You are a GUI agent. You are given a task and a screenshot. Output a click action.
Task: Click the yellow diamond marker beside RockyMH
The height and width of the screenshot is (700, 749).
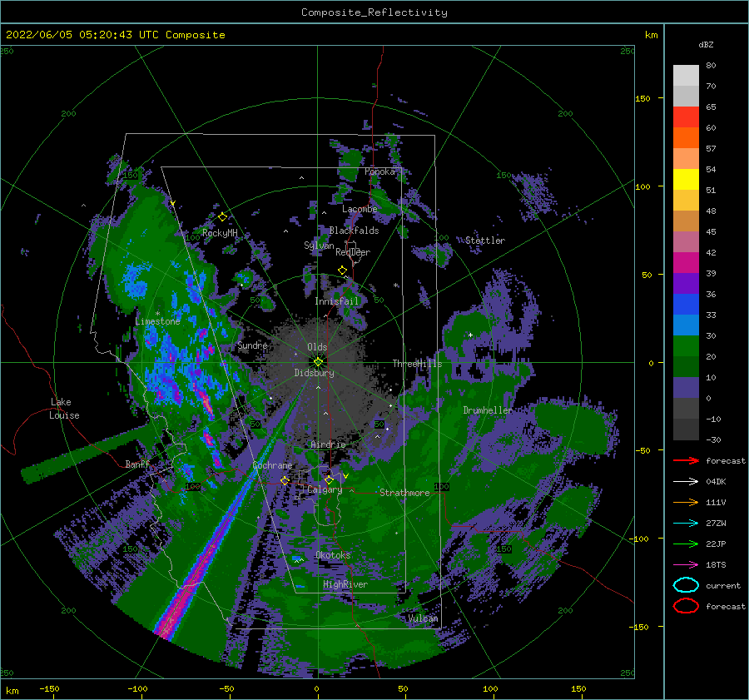tap(222, 217)
